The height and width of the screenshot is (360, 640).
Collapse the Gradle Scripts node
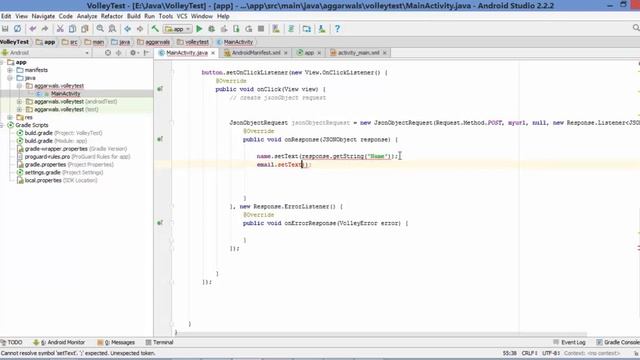tap(2, 125)
